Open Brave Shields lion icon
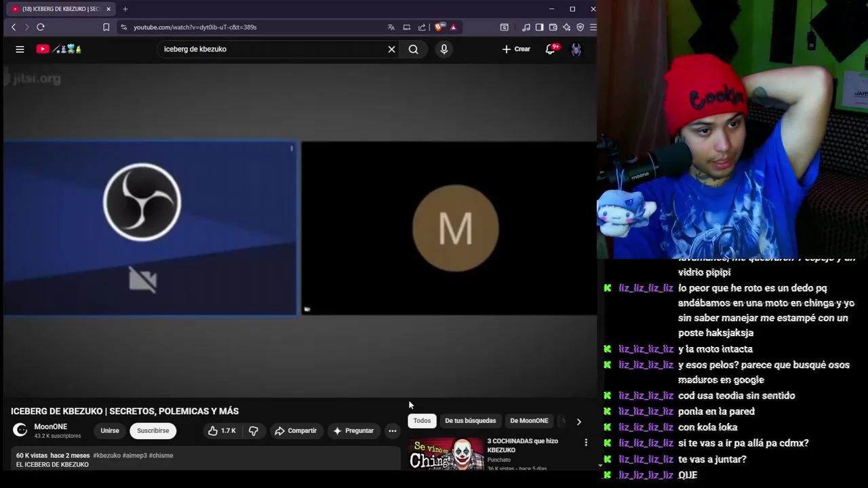 439,27
